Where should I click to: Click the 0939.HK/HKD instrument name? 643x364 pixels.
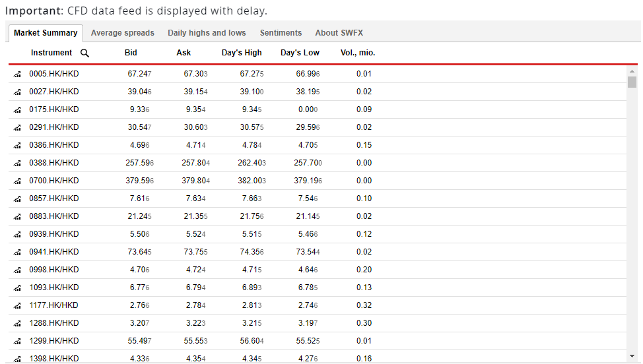54,235
